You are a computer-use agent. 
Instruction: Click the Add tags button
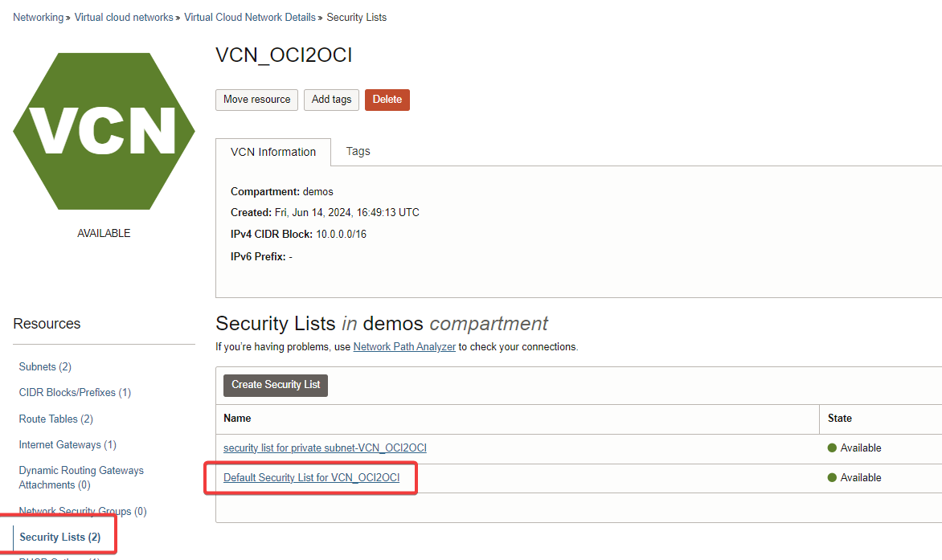point(331,100)
